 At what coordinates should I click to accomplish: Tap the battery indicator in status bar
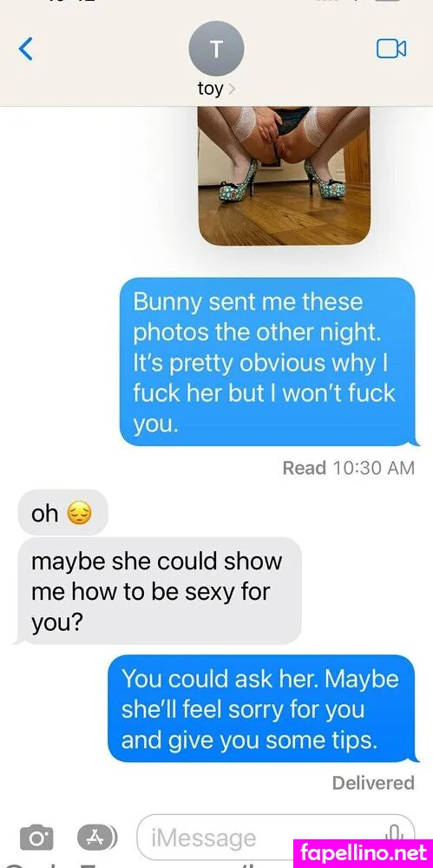tap(391, 1)
